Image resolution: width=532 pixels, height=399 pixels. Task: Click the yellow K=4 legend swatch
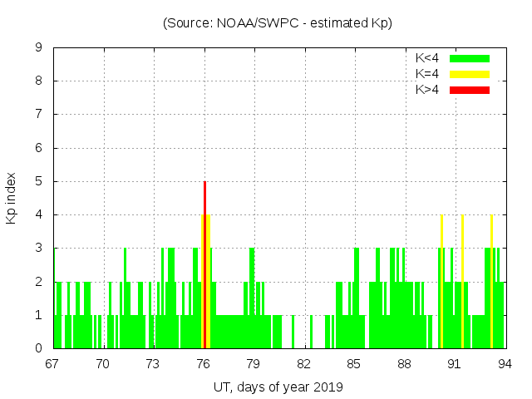coord(470,74)
